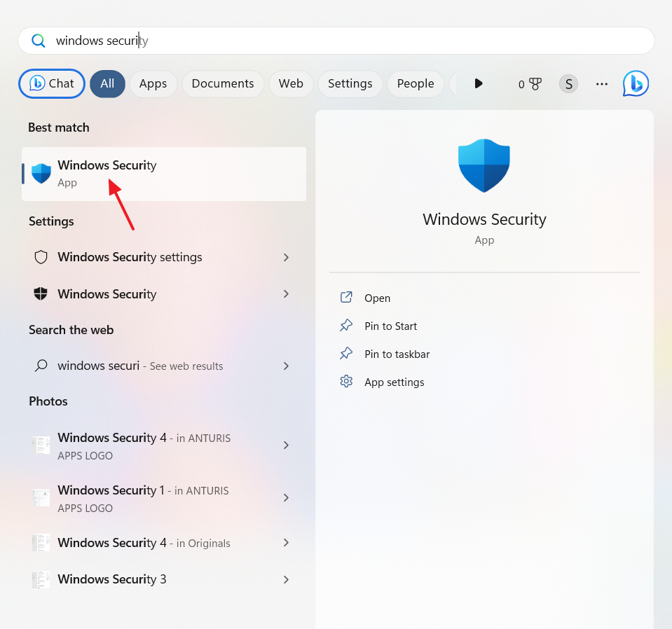
Task: Select the Documents filter tab
Action: [223, 84]
